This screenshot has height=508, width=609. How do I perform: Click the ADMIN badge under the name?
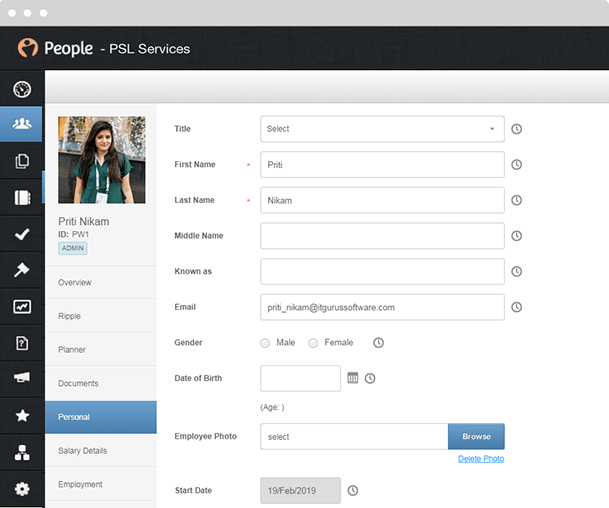point(73,248)
